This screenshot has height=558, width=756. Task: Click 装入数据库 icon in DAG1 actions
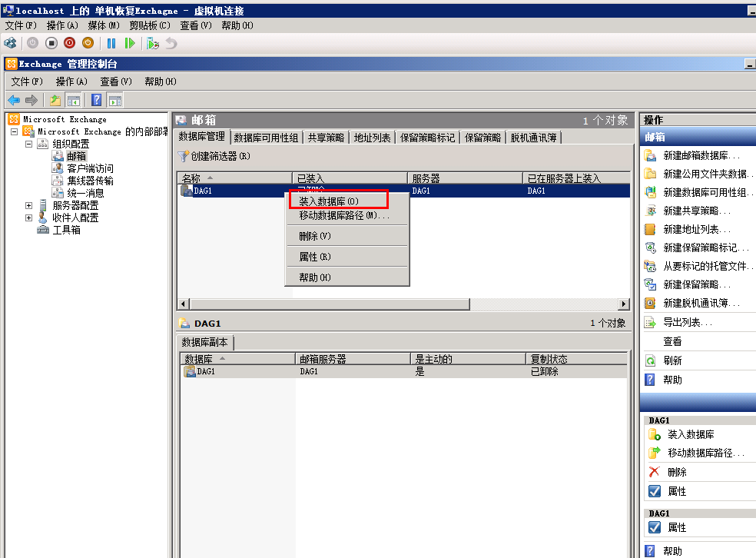[x=655, y=434]
